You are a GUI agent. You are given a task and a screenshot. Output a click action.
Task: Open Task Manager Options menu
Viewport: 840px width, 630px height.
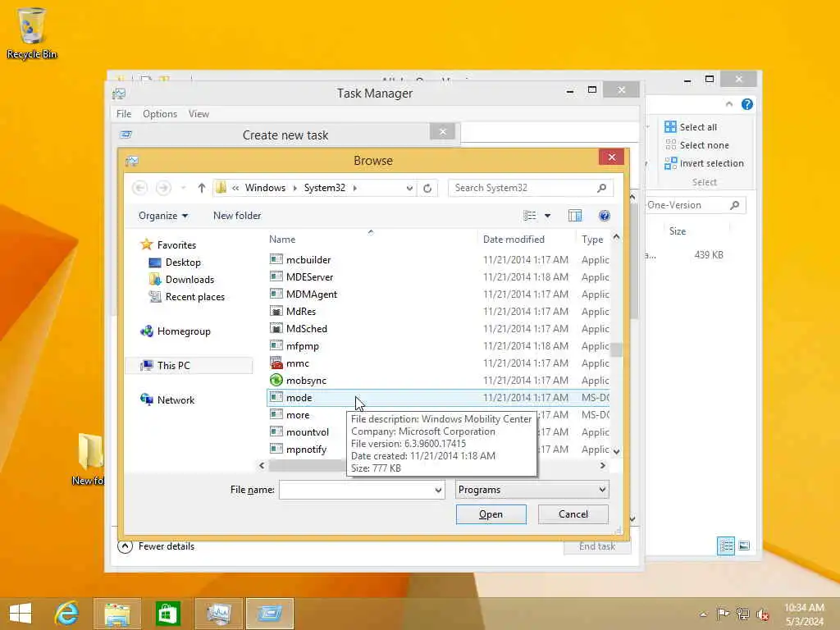(x=160, y=113)
